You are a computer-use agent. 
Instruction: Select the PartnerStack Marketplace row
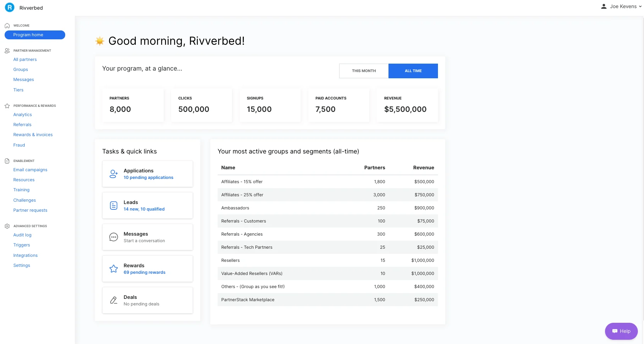coord(328,300)
